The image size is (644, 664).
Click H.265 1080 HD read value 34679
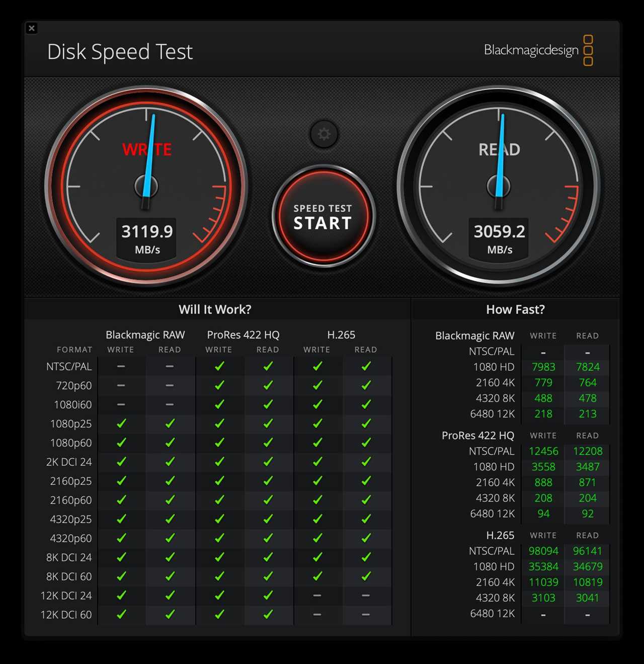pos(588,566)
